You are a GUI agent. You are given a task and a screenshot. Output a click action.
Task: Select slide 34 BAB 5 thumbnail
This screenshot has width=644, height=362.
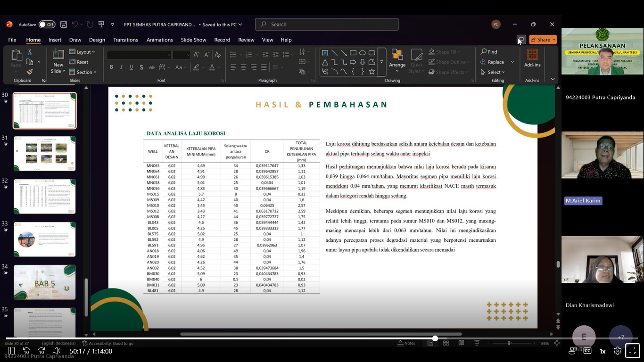[x=44, y=282]
